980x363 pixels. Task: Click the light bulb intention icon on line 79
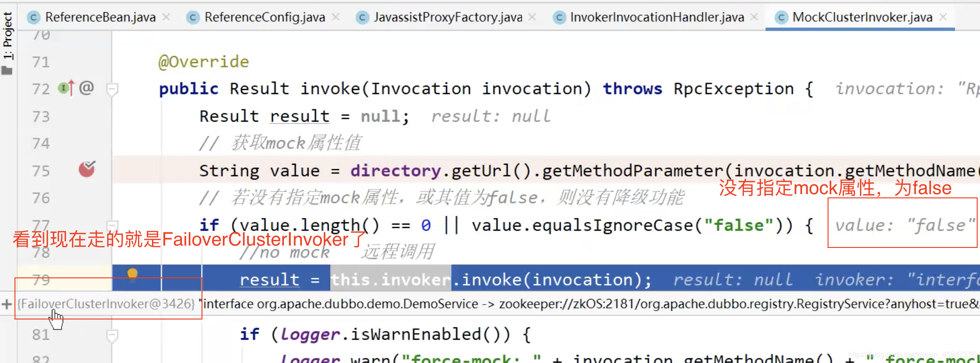coord(132,274)
